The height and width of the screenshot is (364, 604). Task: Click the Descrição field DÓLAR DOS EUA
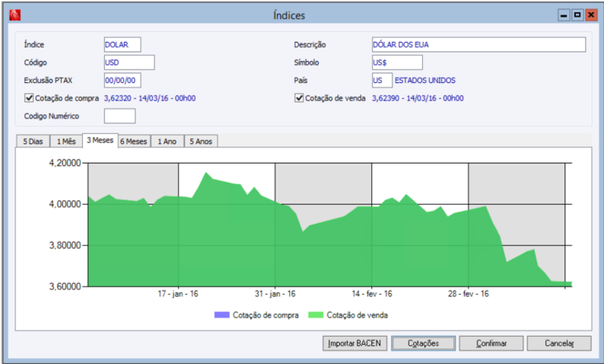point(479,44)
